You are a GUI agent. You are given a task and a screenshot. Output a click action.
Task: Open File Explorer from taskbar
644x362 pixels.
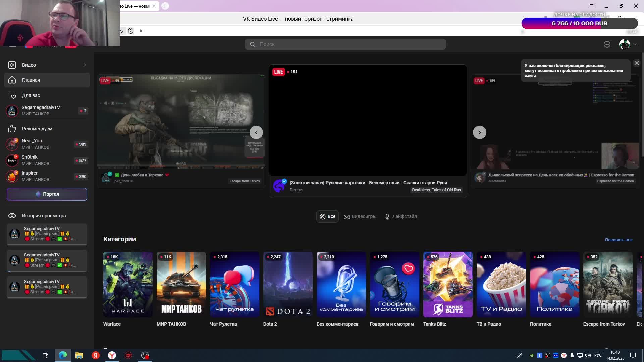79,355
